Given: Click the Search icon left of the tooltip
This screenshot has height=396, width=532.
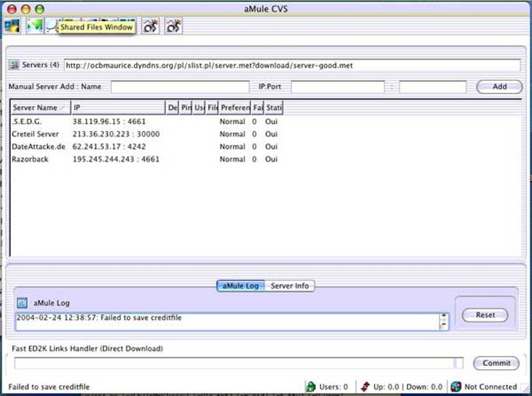Looking at the screenshot, I should click(x=51, y=26).
